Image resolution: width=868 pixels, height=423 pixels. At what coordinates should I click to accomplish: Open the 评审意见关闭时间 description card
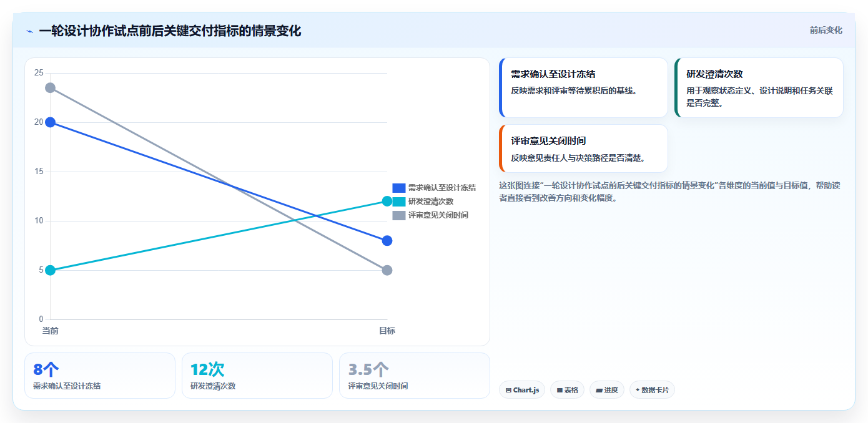click(584, 148)
